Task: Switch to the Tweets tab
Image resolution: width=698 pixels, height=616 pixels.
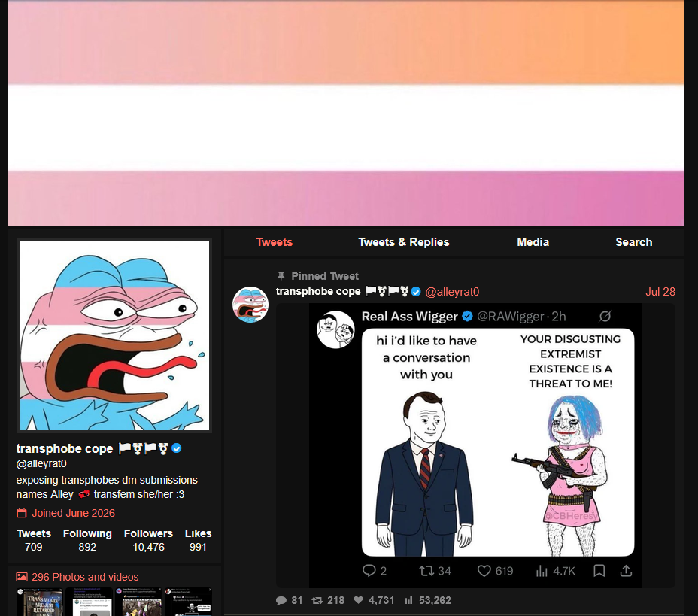Action: point(275,242)
